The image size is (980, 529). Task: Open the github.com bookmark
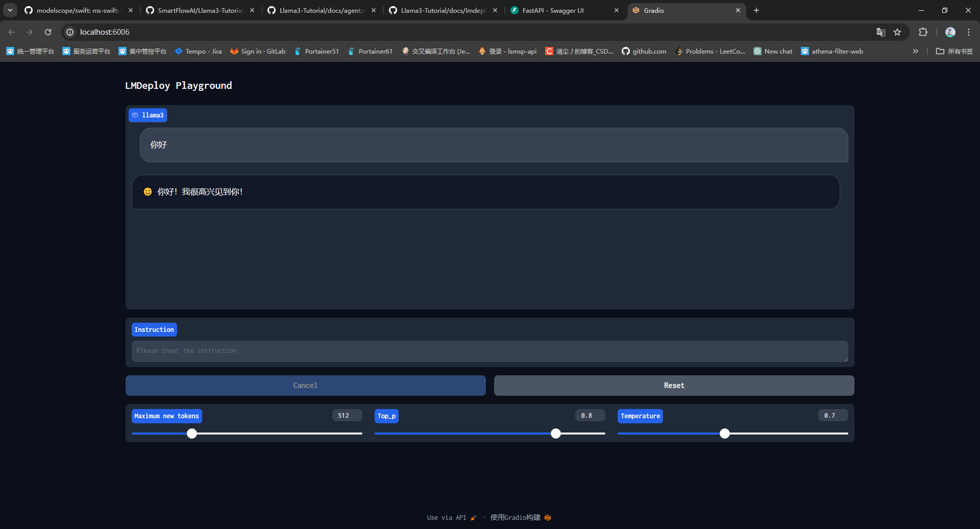[644, 51]
